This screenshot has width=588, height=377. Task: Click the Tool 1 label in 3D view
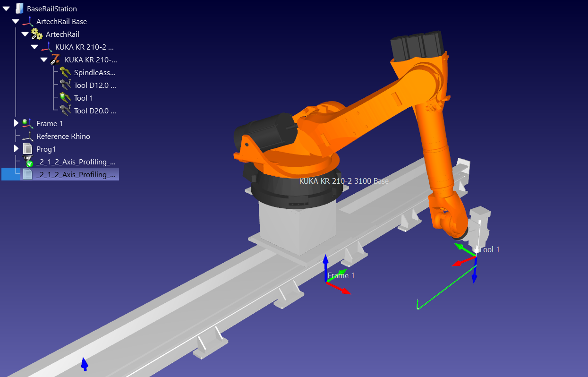[489, 249]
